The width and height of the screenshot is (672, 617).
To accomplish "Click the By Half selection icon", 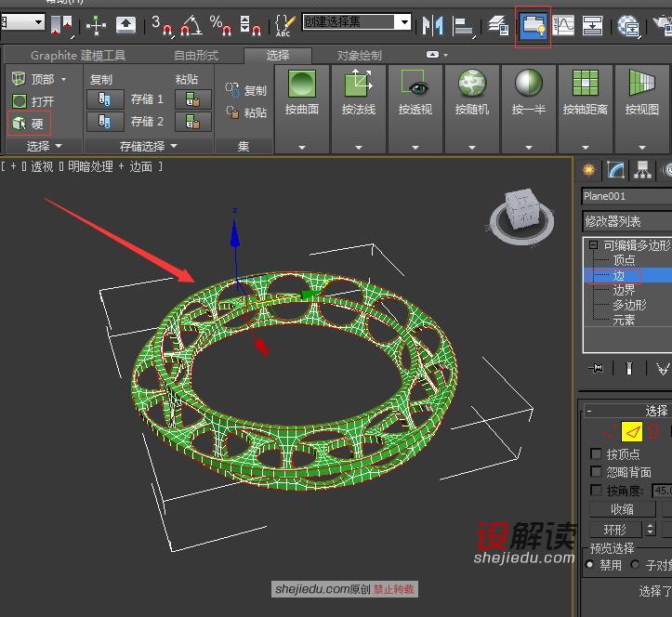I will click(529, 84).
